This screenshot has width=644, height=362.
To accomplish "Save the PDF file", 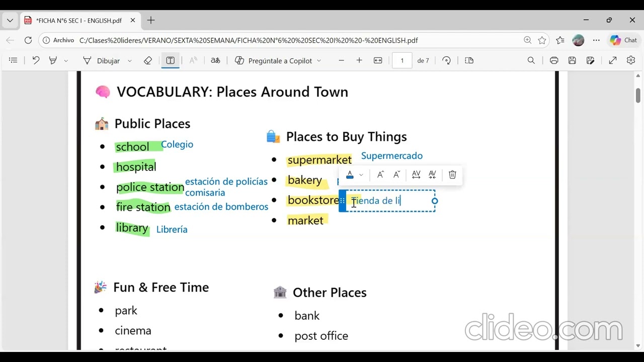I will click(x=572, y=60).
